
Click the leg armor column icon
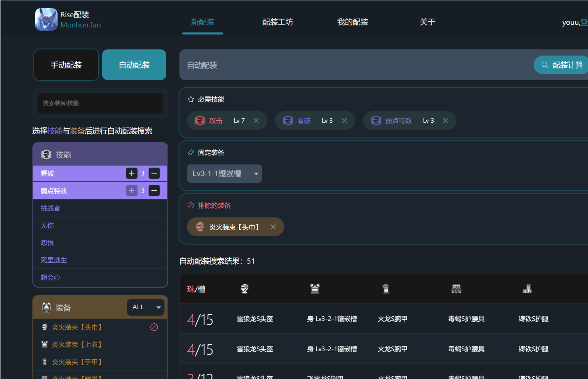[x=527, y=289]
